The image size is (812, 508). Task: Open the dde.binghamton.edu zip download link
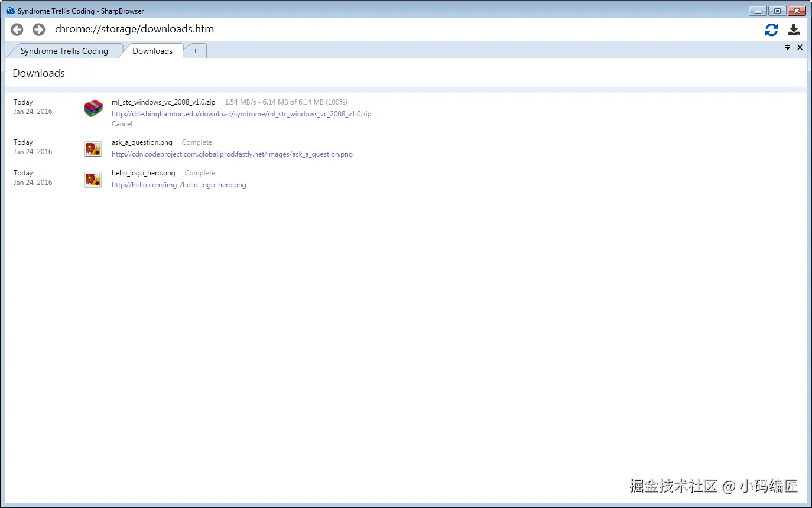pyautogui.click(x=242, y=114)
